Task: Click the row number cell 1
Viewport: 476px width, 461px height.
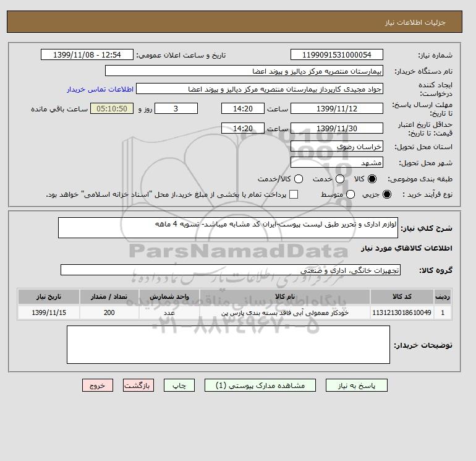Action: pos(443,312)
